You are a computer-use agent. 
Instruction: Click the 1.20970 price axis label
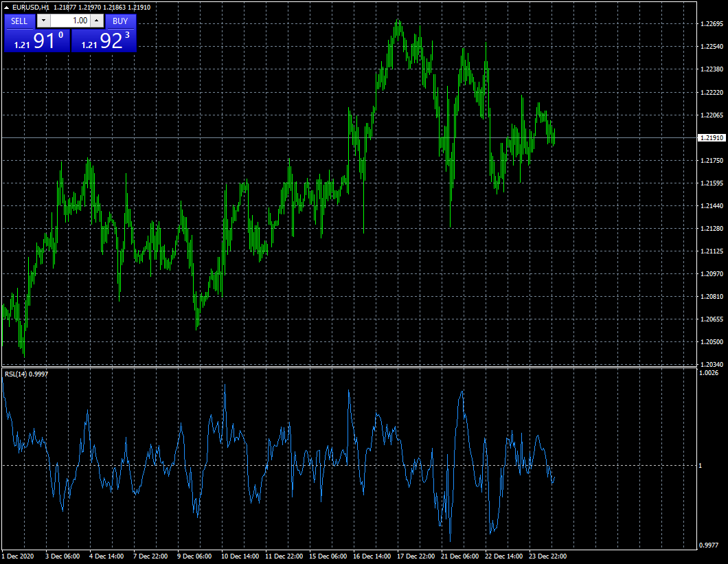pyautogui.click(x=712, y=274)
